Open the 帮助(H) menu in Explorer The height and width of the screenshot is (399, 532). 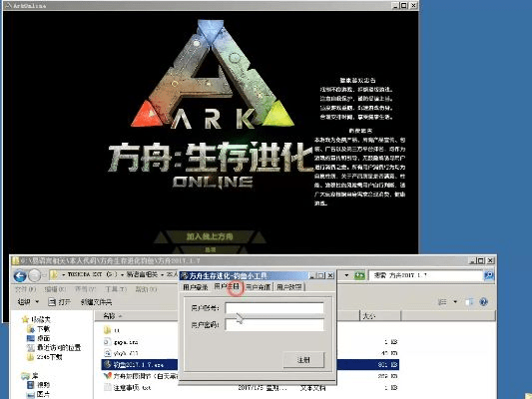146,289
